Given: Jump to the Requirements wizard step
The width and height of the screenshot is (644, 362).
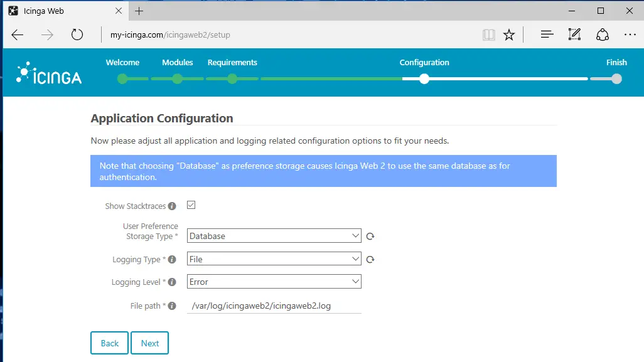Looking at the screenshot, I should [232, 62].
